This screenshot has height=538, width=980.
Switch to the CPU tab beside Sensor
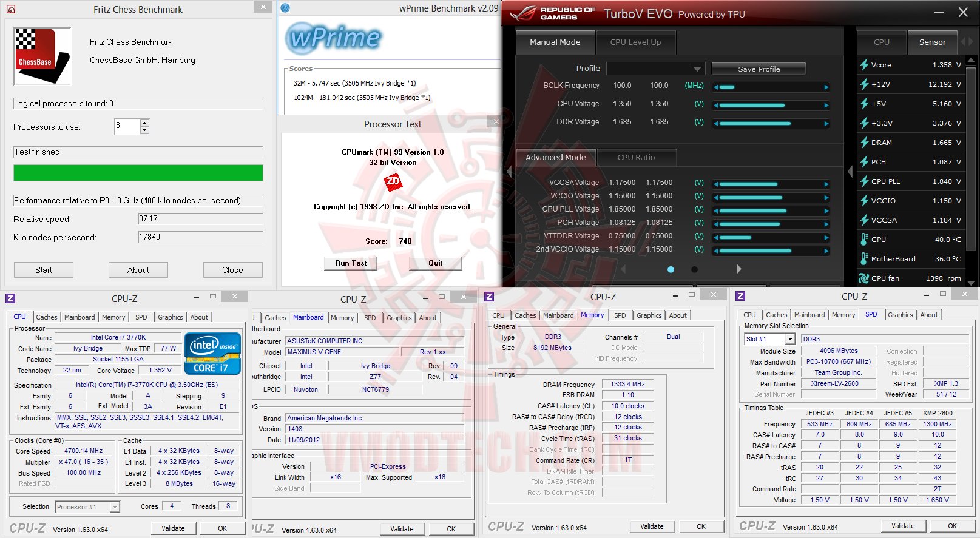pos(881,42)
